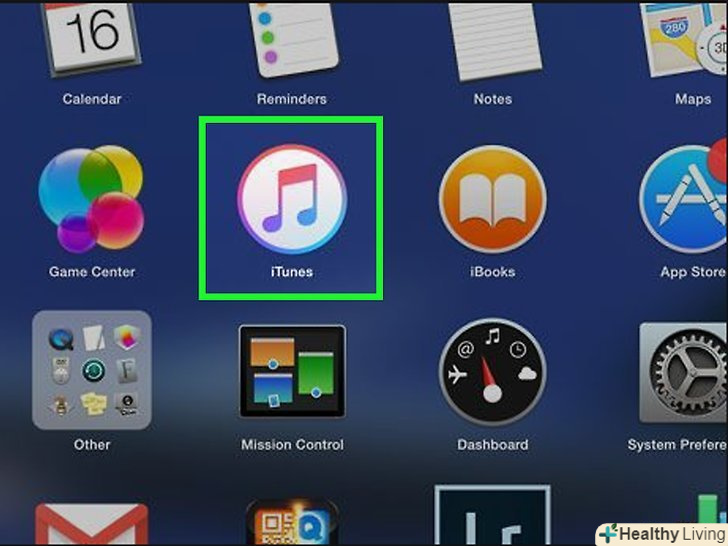This screenshot has width=728, height=546.
Task: Click the Calendar label text
Action: pyautogui.click(x=92, y=99)
